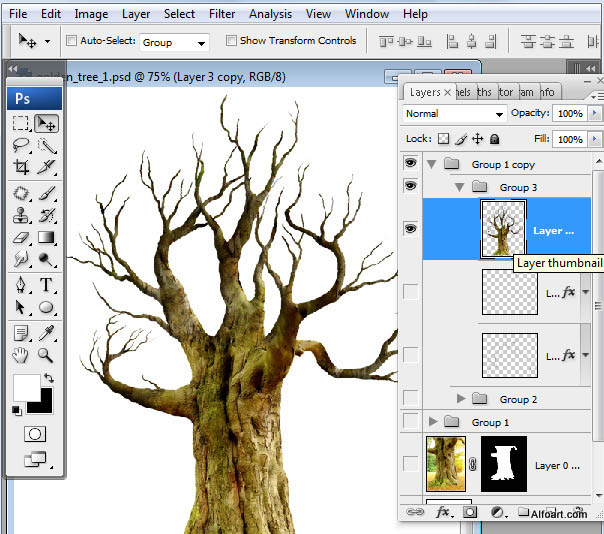604x534 pixels.
Task: Pick the Crop tool
Action: 21,167
